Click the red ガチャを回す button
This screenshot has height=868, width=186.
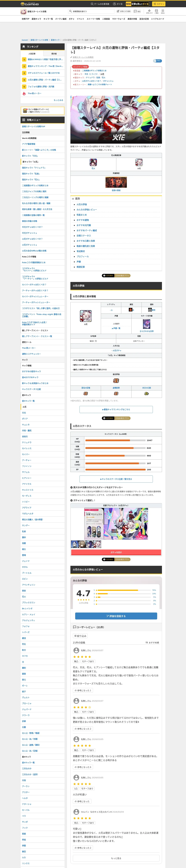[x=116, y=552]
